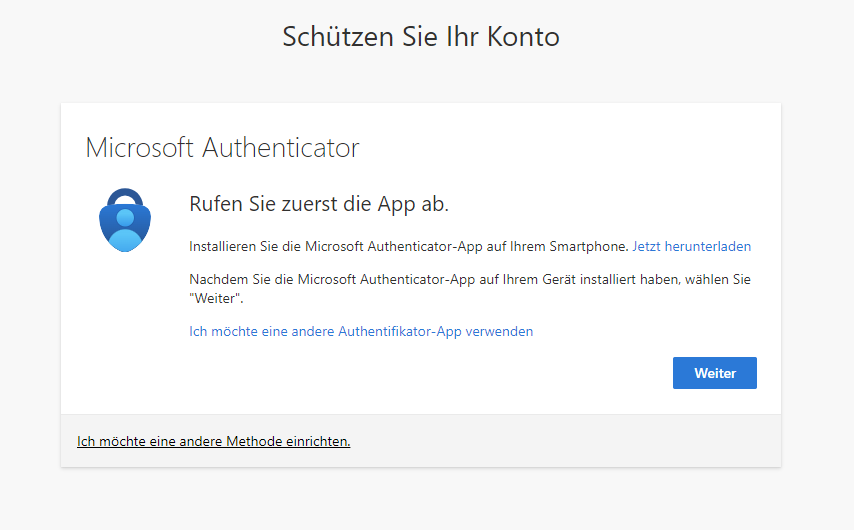Viewport: 854px width, 530px height.
Task: Open the Jetzt herunterladen link
Action: pyautogui.click(x=691, y=246)
